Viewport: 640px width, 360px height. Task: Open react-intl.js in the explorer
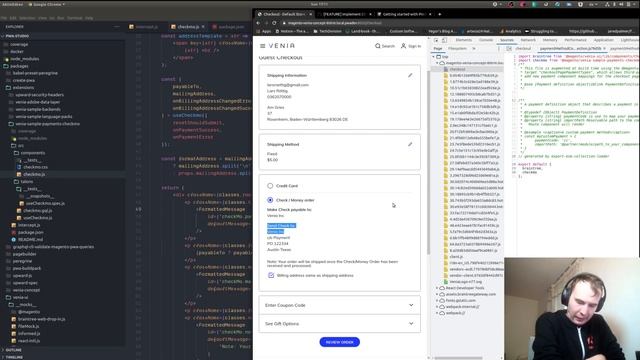[29, 341]
